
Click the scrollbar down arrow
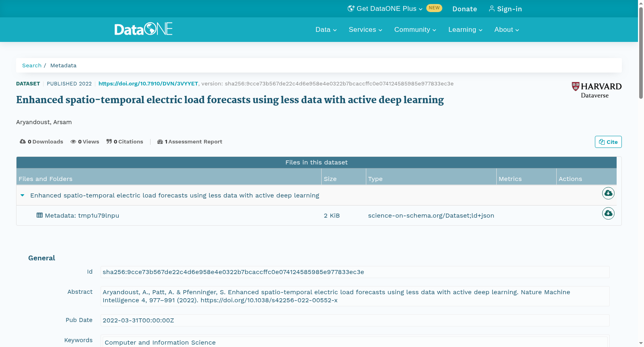641,343
